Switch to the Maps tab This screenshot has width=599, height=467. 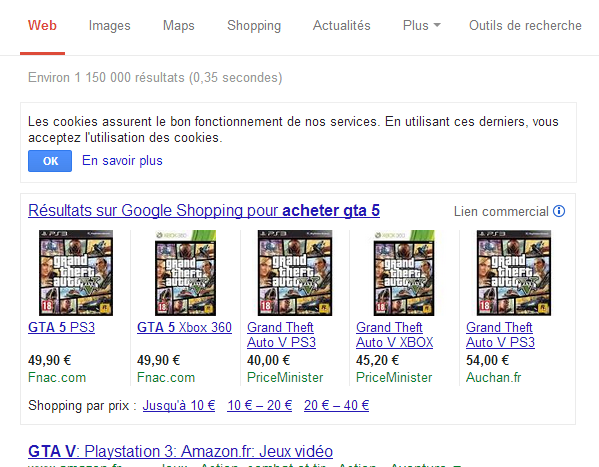pos(178,26)
